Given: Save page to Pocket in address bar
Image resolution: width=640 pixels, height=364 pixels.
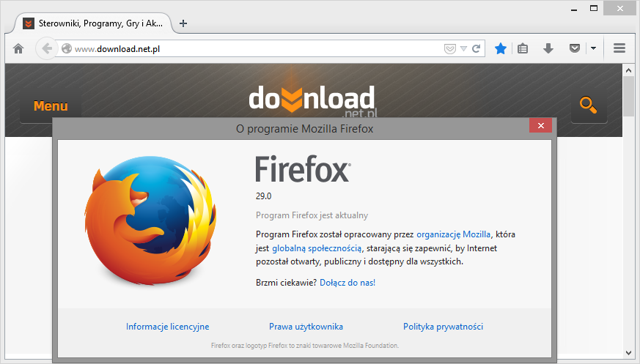Looking at the screenshot, I should coord(450,49).
